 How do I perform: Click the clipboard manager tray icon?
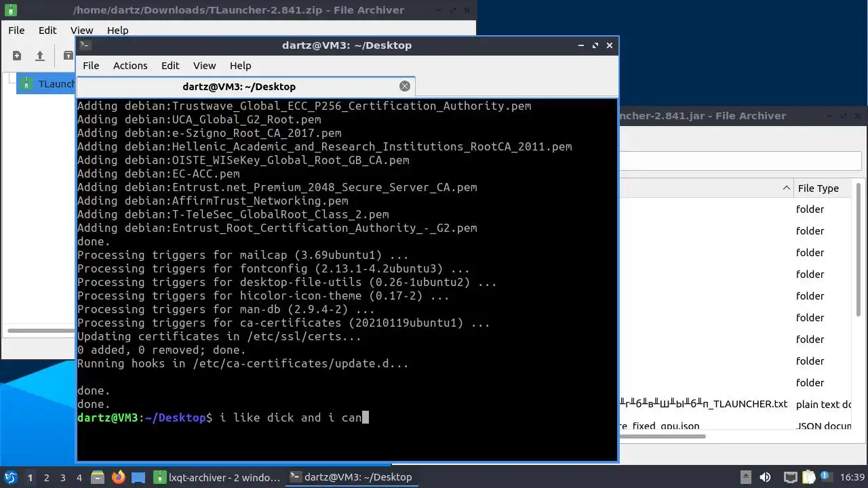coord(808,477)
